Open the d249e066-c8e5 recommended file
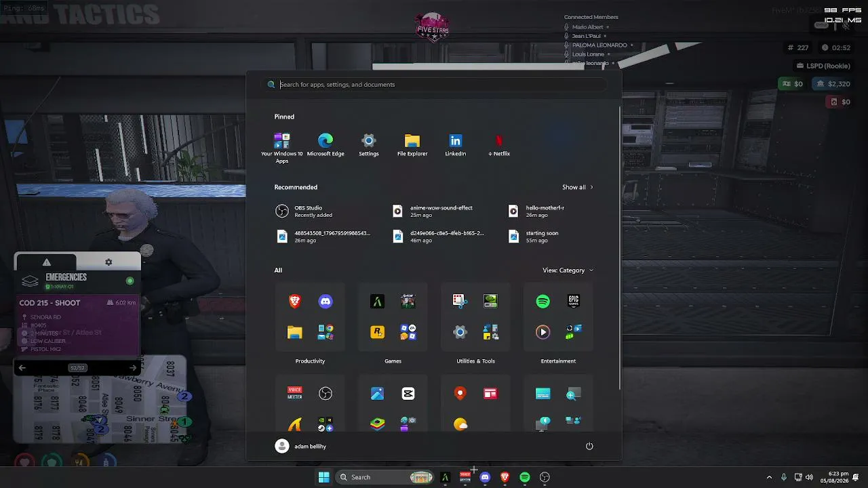The image size is (868, 488). [x=441, y=237]
